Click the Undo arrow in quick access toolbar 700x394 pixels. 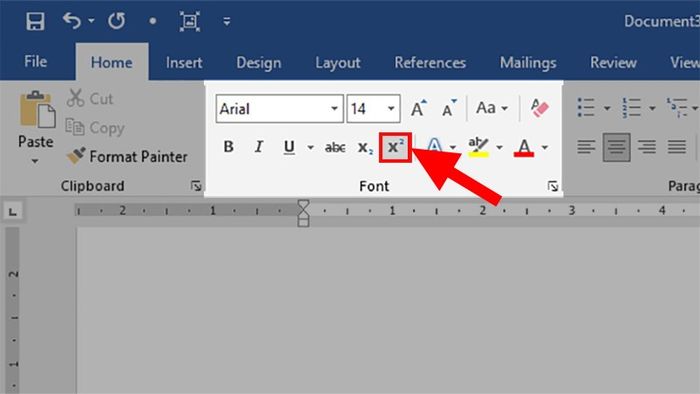72,21
